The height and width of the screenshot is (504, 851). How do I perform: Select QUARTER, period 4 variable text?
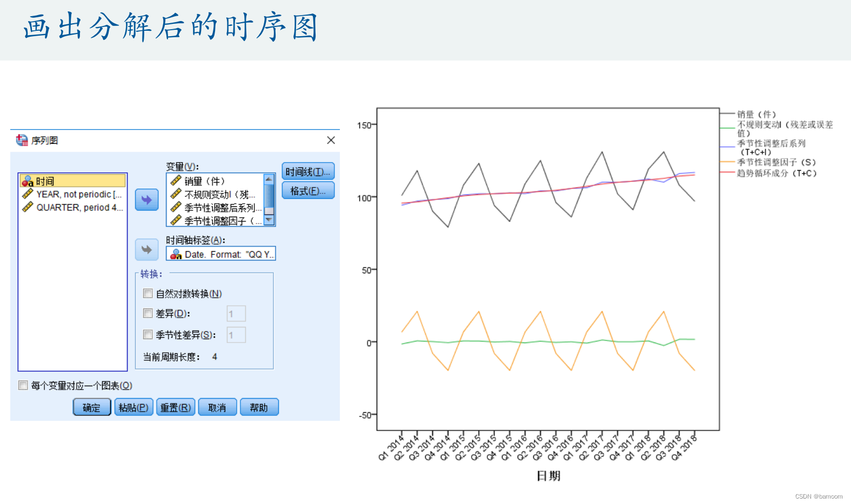79,207
